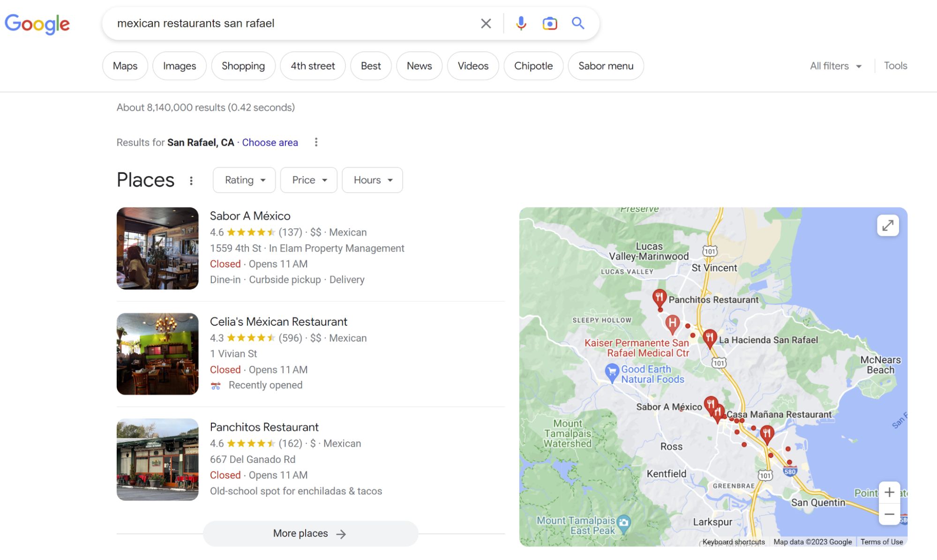
Task: Click the More places button
Action: [x=310, y=534]
